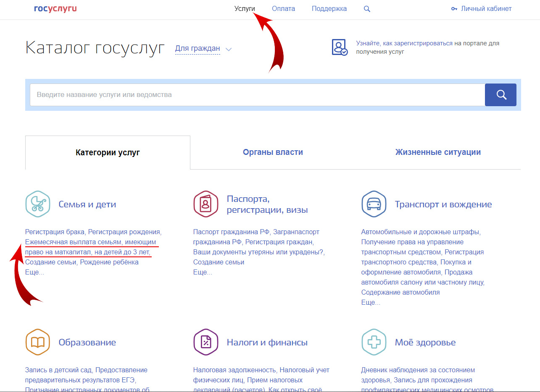540x392 pixels.
Task: Expand Еще under Семья и дети
Action: [x=34, y=272]
